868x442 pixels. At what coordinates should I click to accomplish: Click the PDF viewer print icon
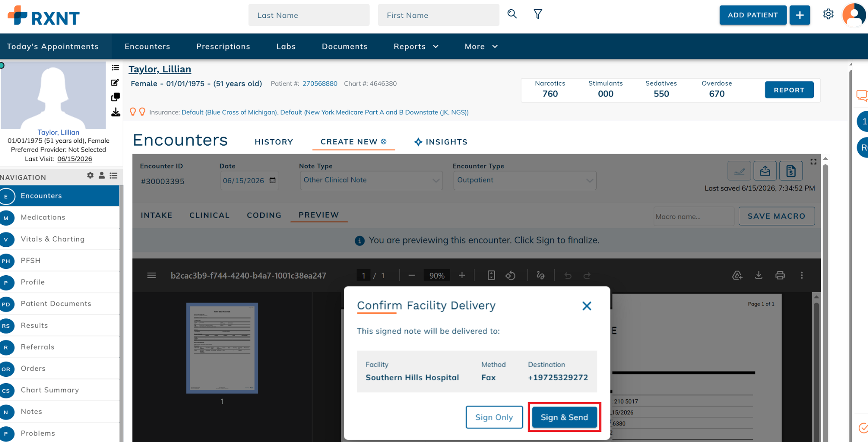pyautogui.click(x=780, y=276)
